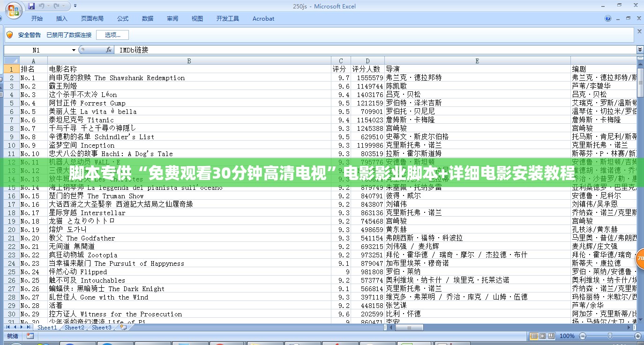Open the round Office button menu
This screenshot has width=644, height=345.
click(13, 9)
